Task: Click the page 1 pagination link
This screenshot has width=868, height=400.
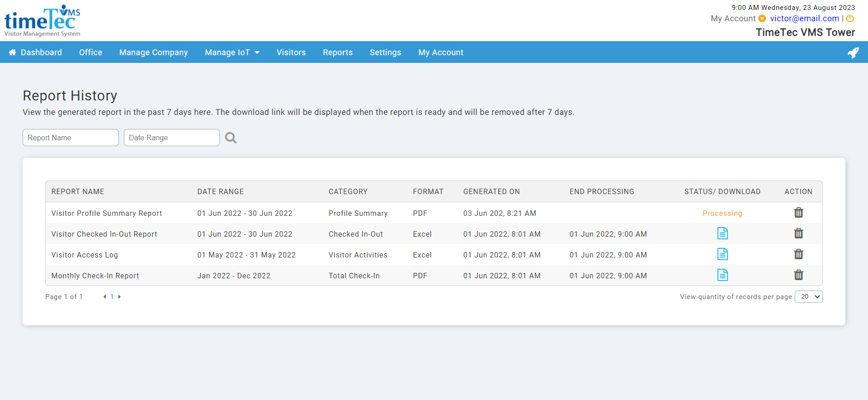Action: click(x=112, y=297)
